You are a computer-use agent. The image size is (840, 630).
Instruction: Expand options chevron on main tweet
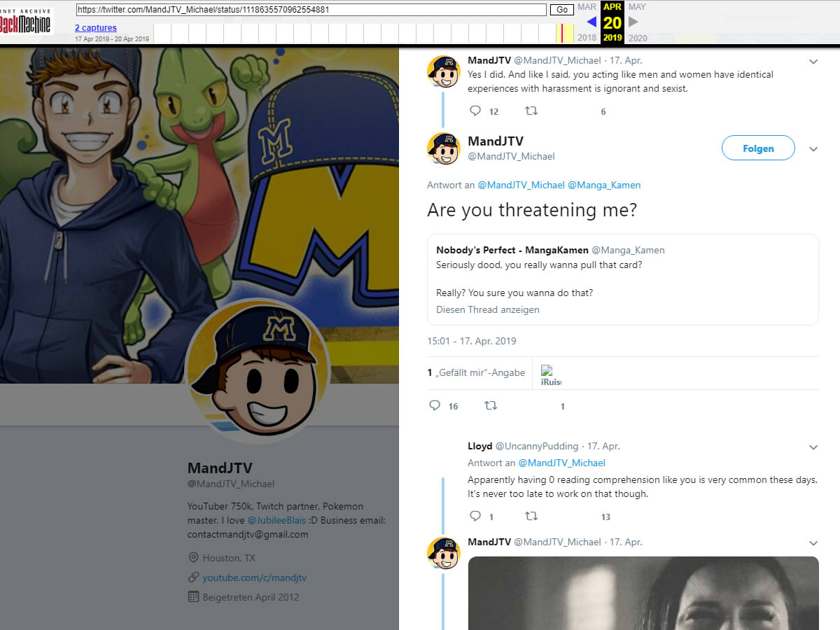click(813, 148)
